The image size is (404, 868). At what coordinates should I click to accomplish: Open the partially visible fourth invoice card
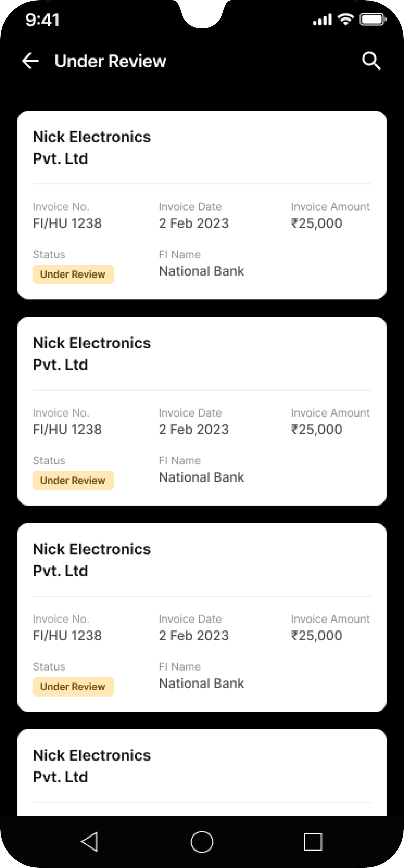tap(202, 772)
